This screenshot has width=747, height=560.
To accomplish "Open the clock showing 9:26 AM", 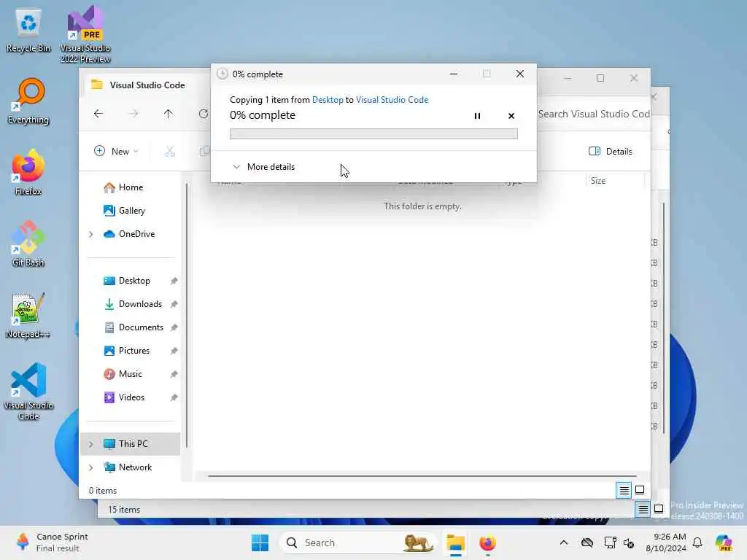I will point(665,542).
